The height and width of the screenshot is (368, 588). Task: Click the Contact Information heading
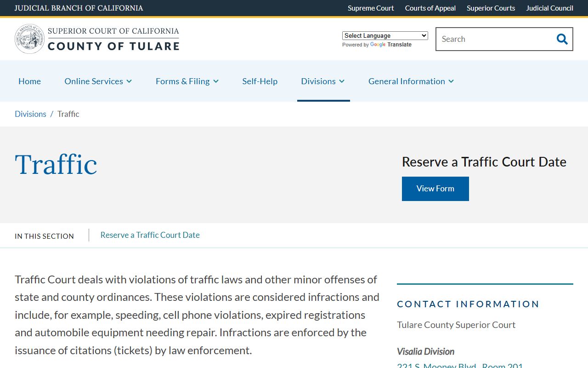[468, 304]
